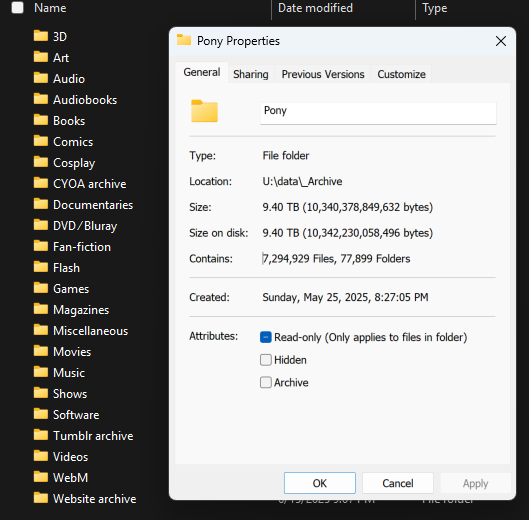This screenshot has height=520, width=529.
Task: Close the Pony Properties dialog
Action: (x=501, y=41)
